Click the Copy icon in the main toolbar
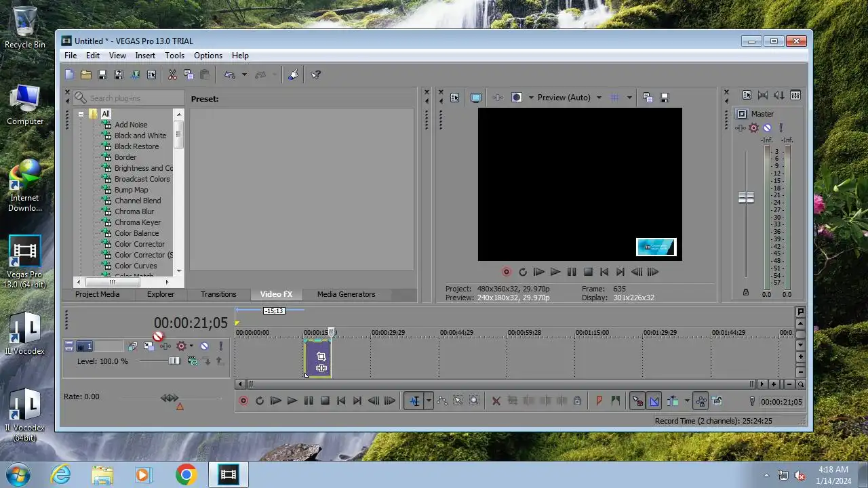The width and height of the screenshot is (868, 488). 189,75
